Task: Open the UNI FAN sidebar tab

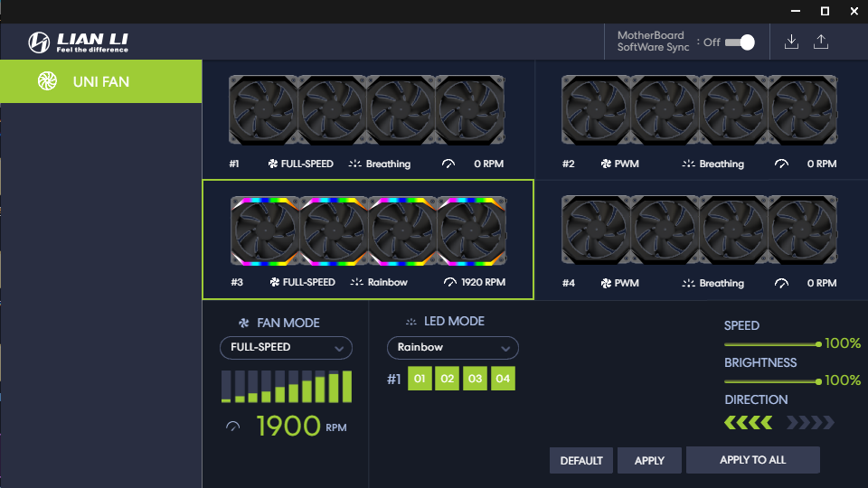Action: pos(100,81)
